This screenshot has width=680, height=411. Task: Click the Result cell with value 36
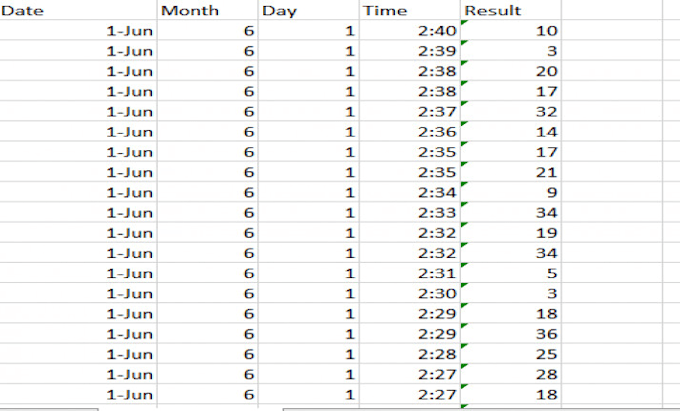511,333
